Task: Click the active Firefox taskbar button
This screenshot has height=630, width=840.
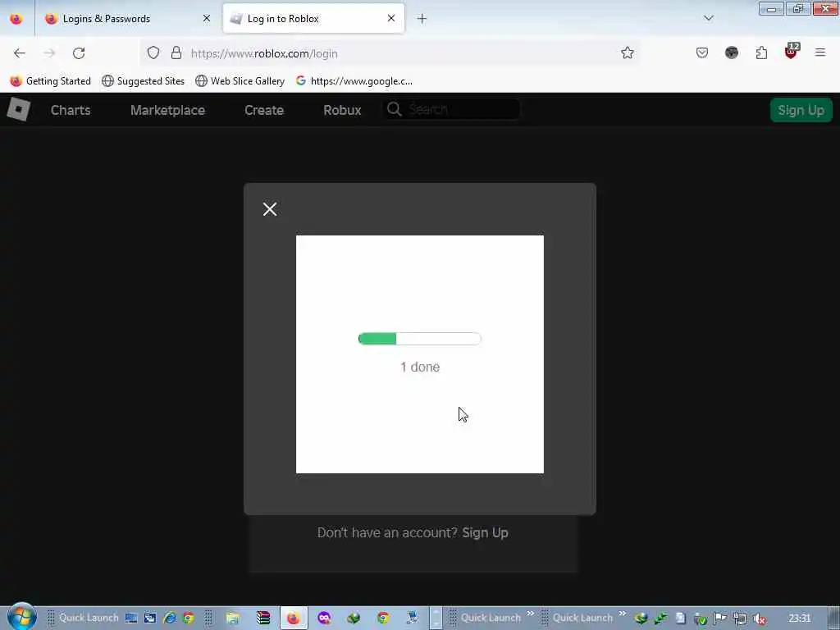Action: pyautogui.click(x=294, y=618)
